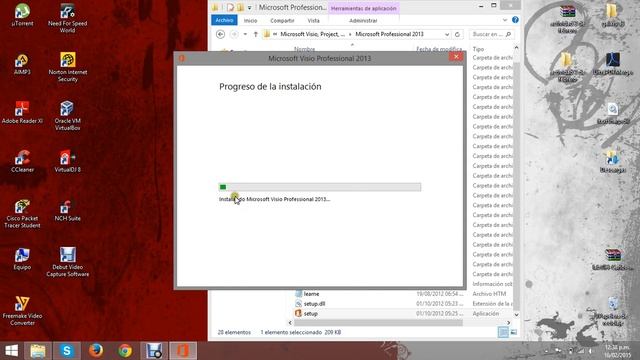The width and height of the screenshot is (640, 360).
Task: Click Microsoft Professional 2013 breadcrumb segment
Action: point(389,34)
